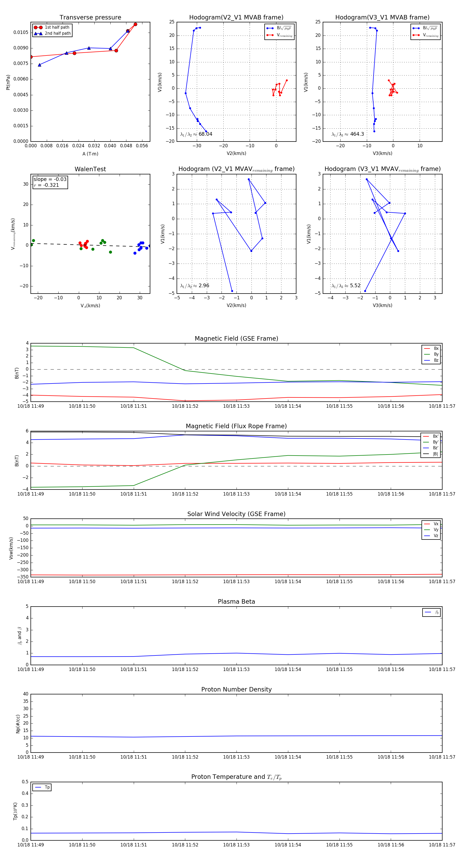473x868 pixels.
Task: Click the 'By' legend entry in GSE magnetic field plot
Action: tap(431, 355)
